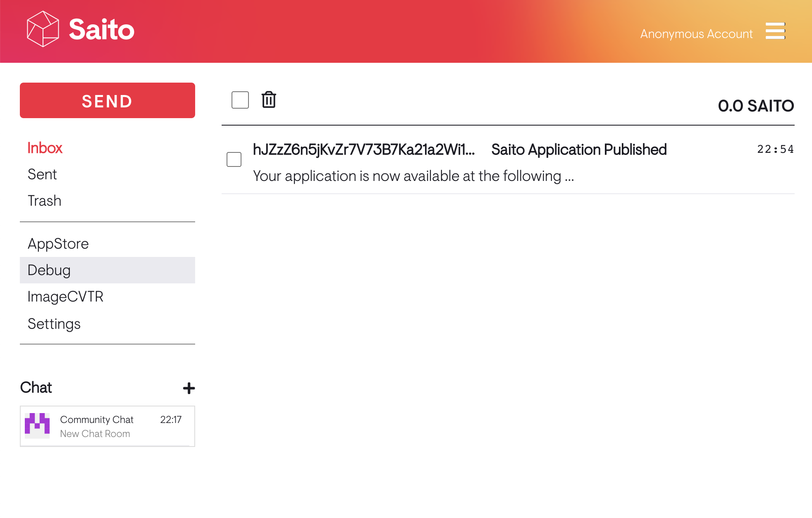Open the Inbox folder
Screen dimensions: 812x518
click(x=45, y=148)
